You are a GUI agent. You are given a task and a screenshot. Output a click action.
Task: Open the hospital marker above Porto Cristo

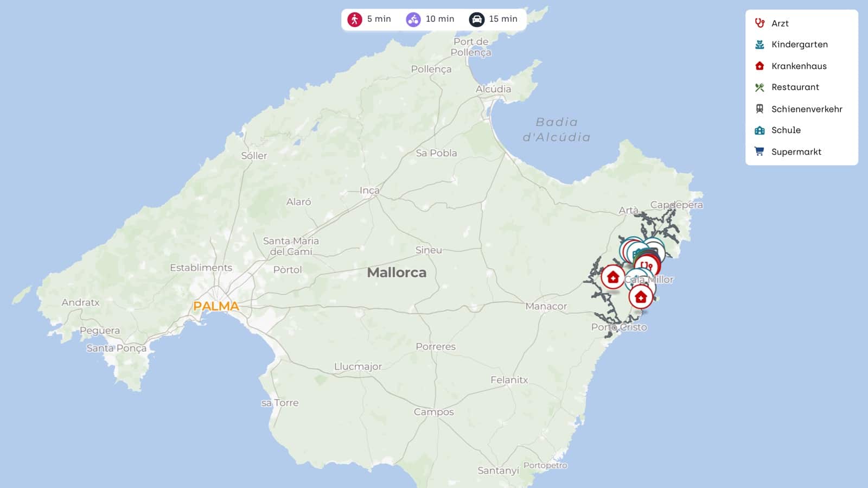click(641, 297)
